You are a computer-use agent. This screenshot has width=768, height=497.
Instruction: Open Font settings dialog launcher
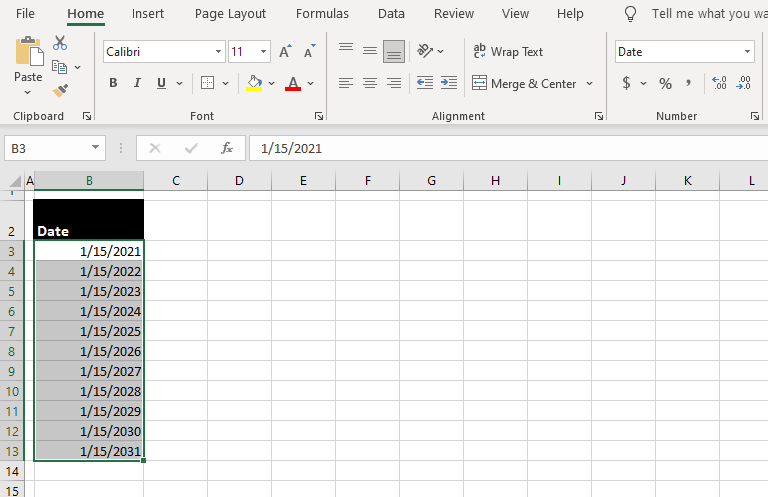pyautogui.click(x=319, y=116)
